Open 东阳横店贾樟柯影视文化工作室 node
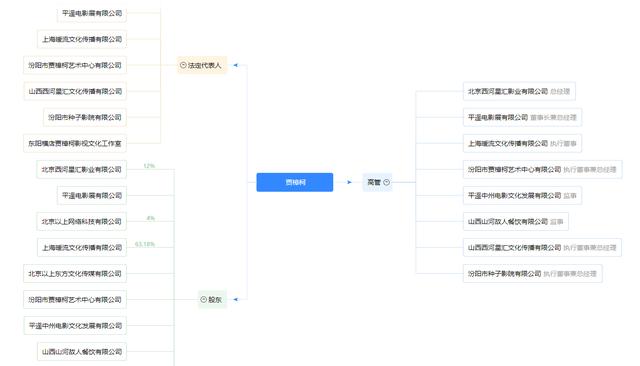This screenshot has width=640, height=366. (75, 143)
